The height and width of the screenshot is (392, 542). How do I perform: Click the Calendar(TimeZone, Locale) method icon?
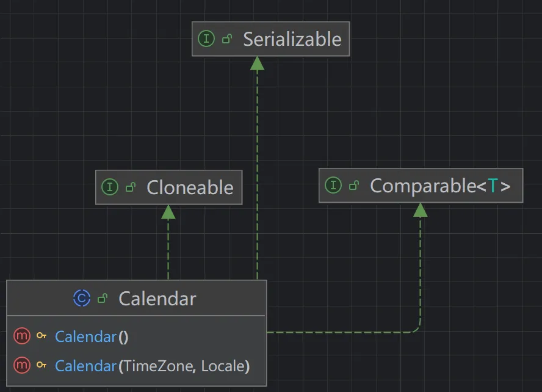click(21, 366)
